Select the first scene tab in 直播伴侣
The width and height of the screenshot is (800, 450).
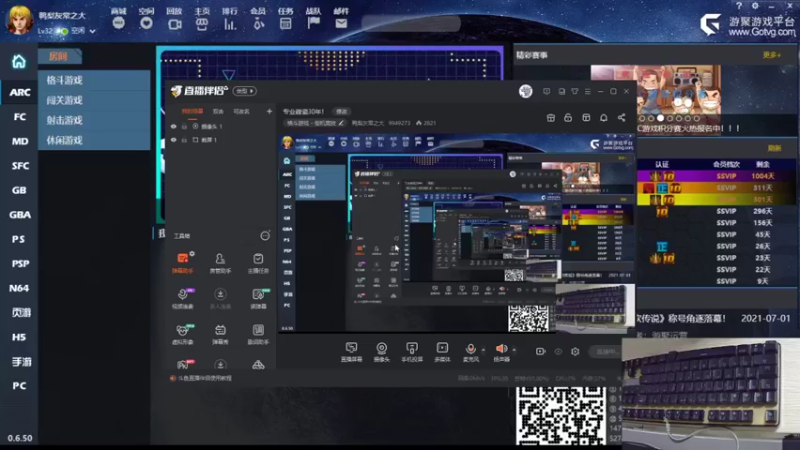pos(192,111)
